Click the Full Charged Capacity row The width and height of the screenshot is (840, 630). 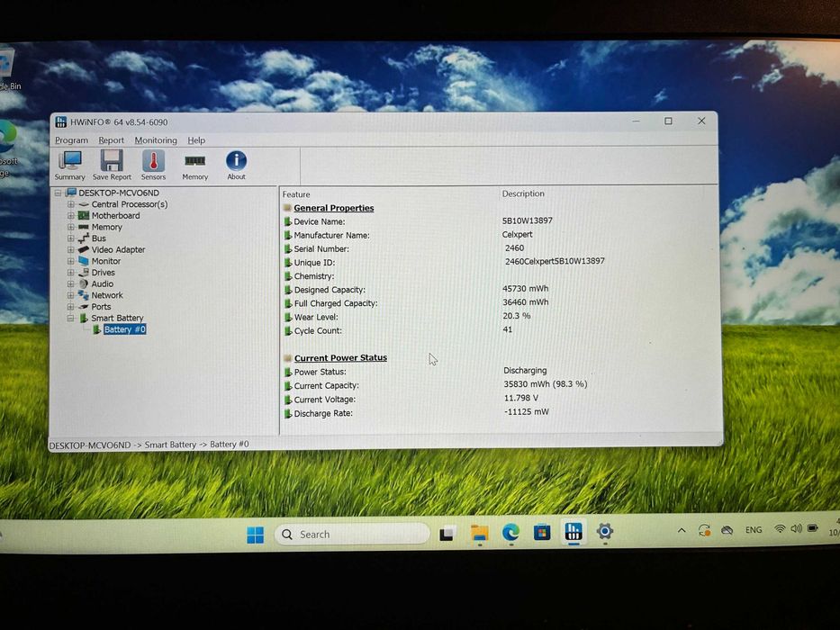click(x=498, y=302)
